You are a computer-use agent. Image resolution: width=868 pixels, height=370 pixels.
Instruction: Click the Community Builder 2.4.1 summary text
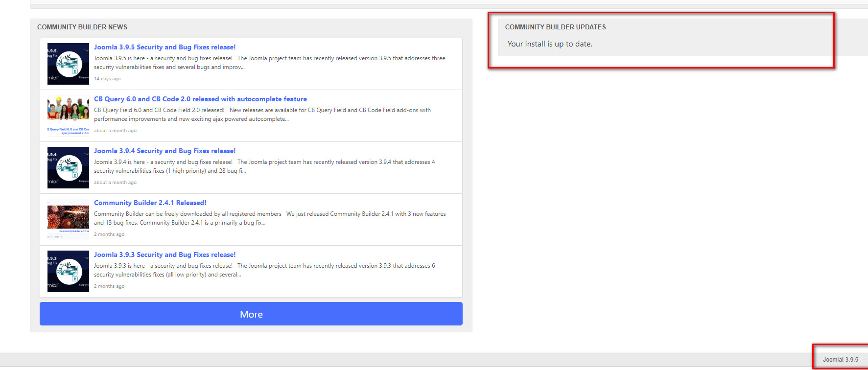click(x=270, y=218)
